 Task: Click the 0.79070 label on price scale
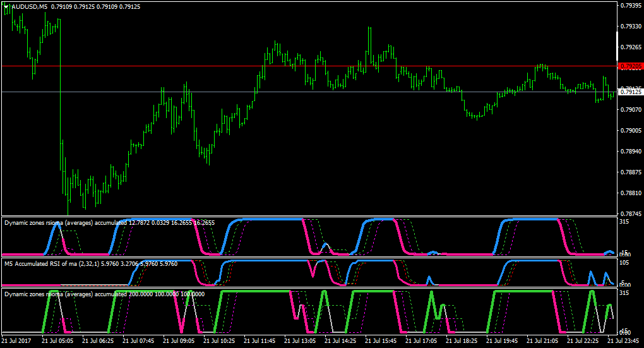click(631, 109)
